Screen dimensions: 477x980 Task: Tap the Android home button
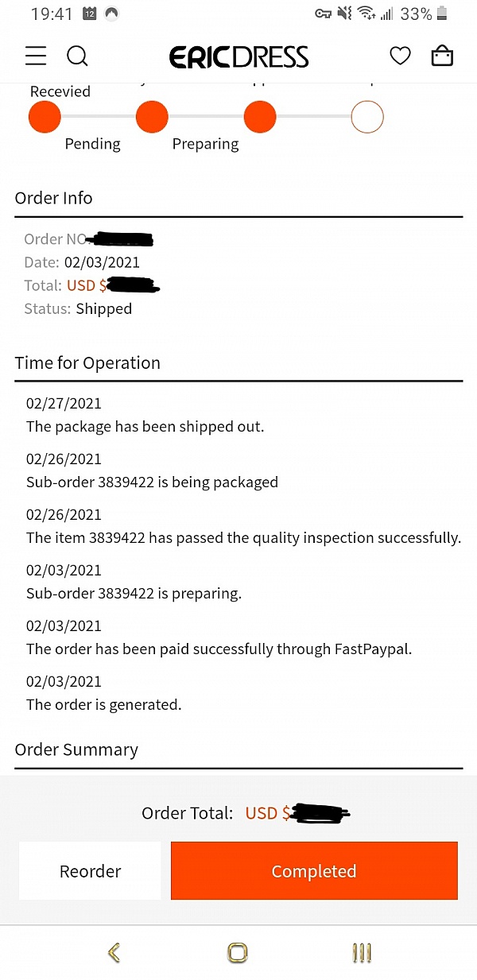tap(237, 952)
